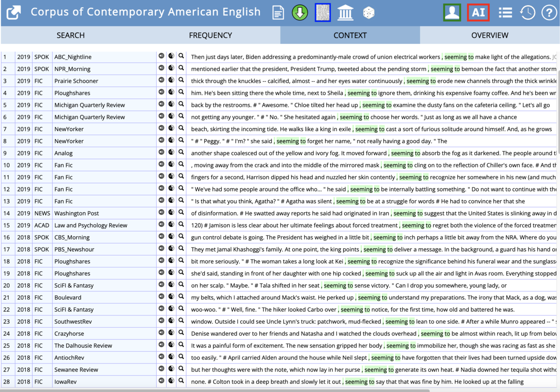
Task: Open the document page icon in the header
Action: click(x=278, y=13)
